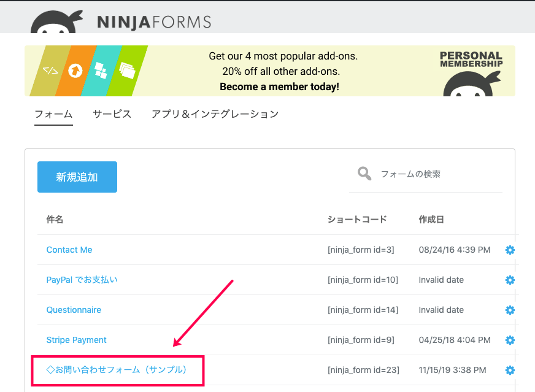This screenshot has height=392, width=535.
Task: Open the Contact Me form
Action: pos(69,250)
